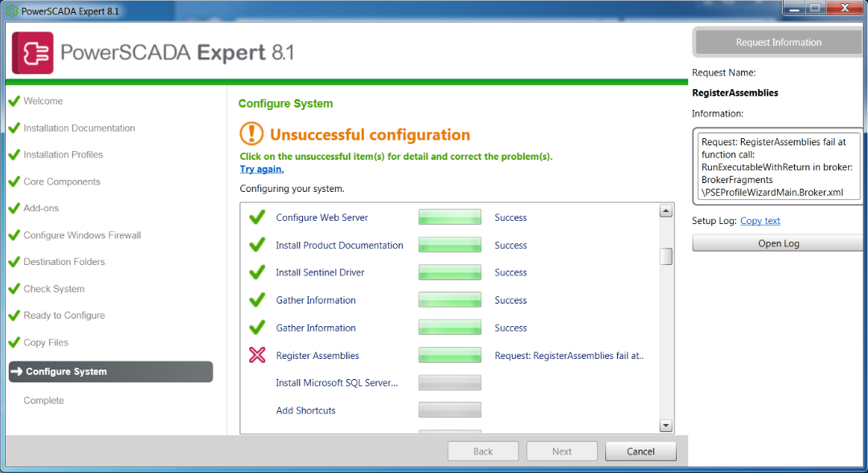The width and height of the screenshot is (868, 473).
Task: Click the disabled Back button
Action: coord(483,451)
